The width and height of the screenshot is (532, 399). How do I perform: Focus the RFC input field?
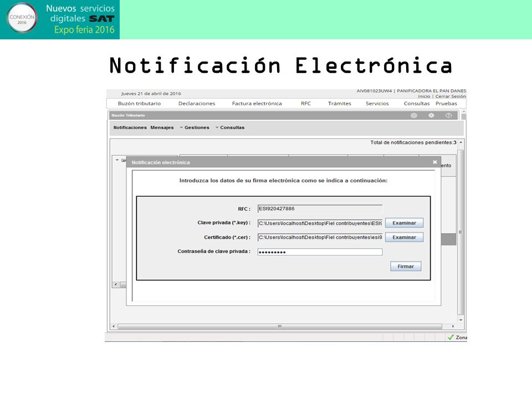pyautogui.click(x=320, y=209)
